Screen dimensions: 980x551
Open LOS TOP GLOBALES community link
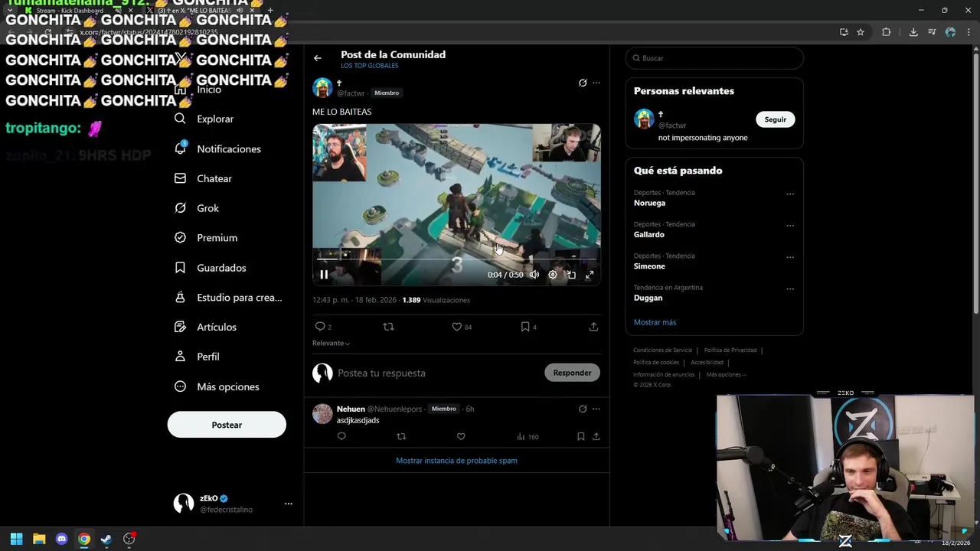[x=369, y=66]
